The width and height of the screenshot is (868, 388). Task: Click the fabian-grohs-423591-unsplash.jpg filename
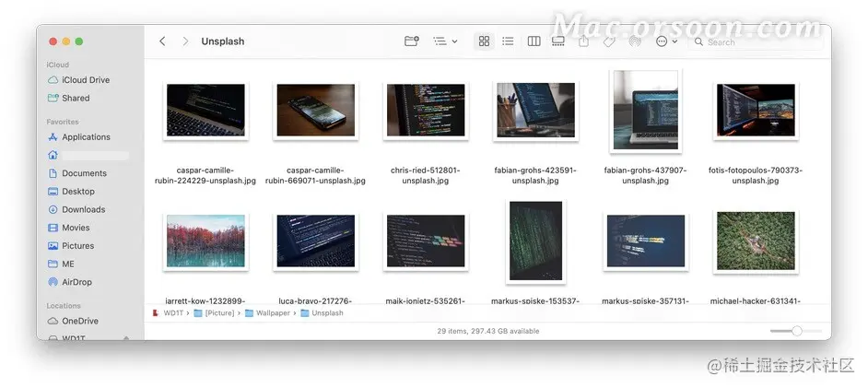tap(535, 175)
